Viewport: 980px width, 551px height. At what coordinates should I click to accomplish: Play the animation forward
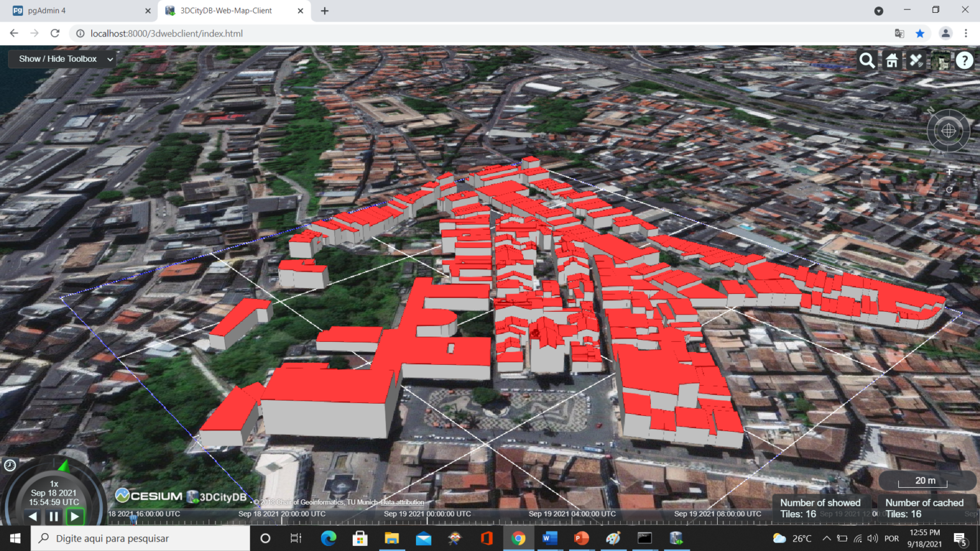pyautogui.click(x=75, y=517)
